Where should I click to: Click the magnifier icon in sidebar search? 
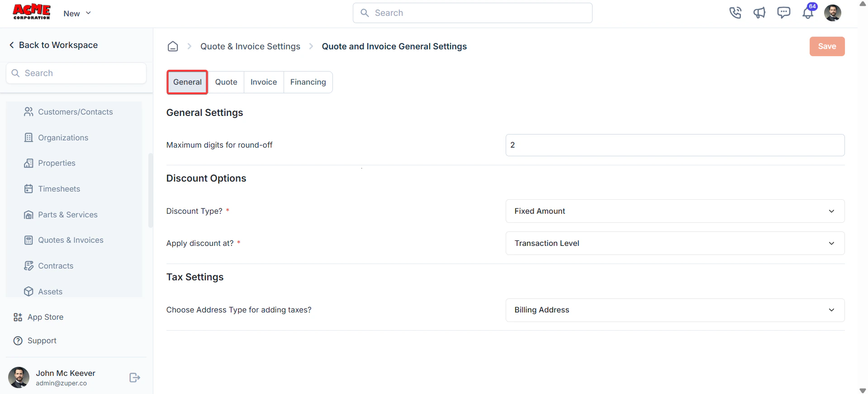click(15, 73)
